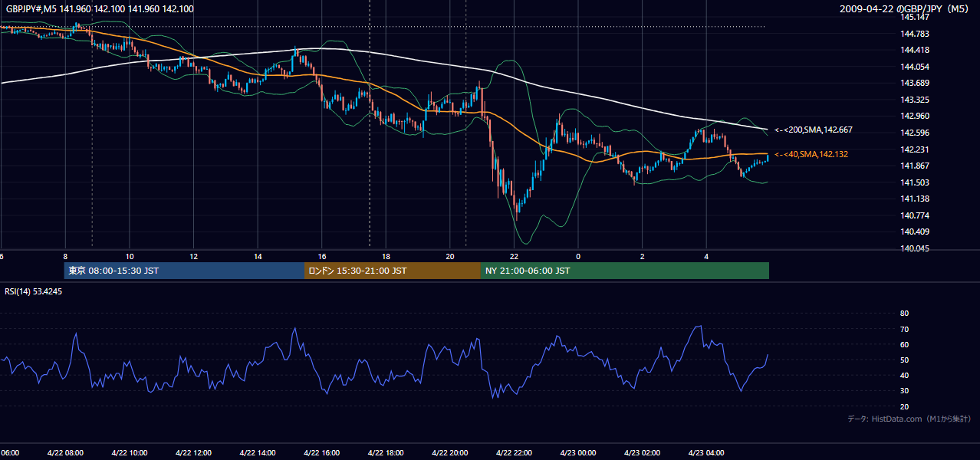Viewport: 980px width, 460px height.
Task: Click the 142.960 price axis label
Action: tap(914, 116)
